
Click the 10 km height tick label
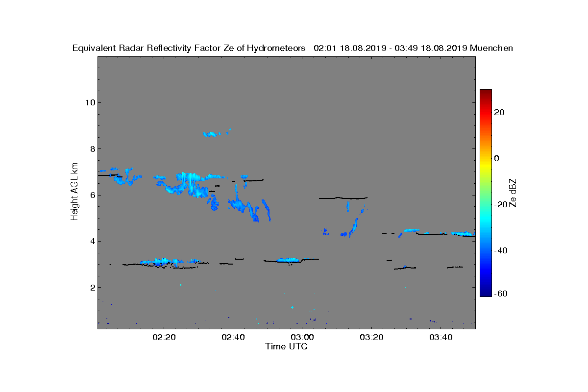[89, 102]
